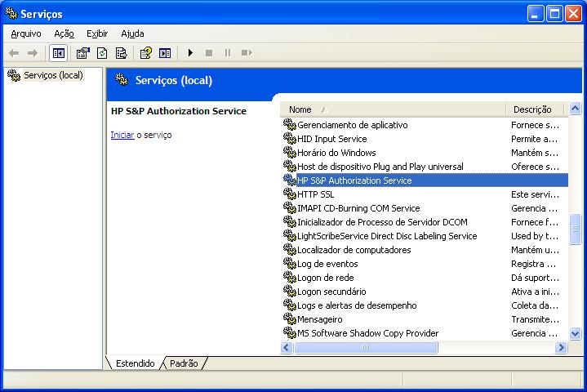Select the Serviços (local) tree node

(52, 75)
